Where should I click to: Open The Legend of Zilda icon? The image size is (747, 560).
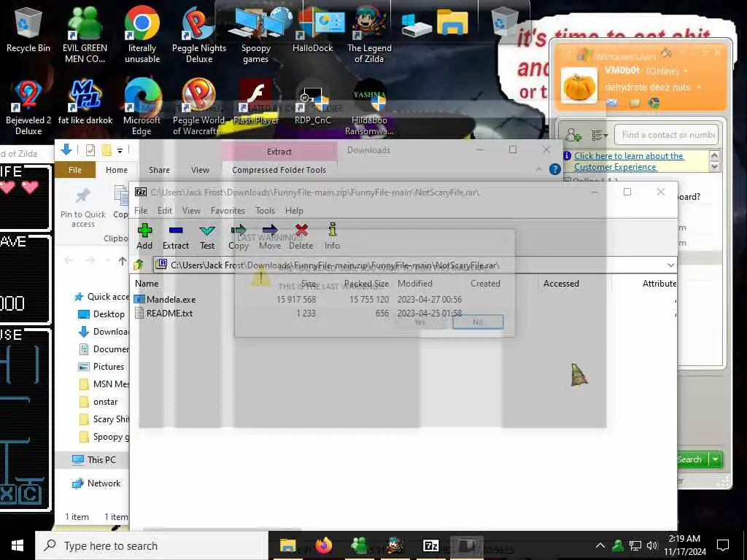click(x=369, y=34)
